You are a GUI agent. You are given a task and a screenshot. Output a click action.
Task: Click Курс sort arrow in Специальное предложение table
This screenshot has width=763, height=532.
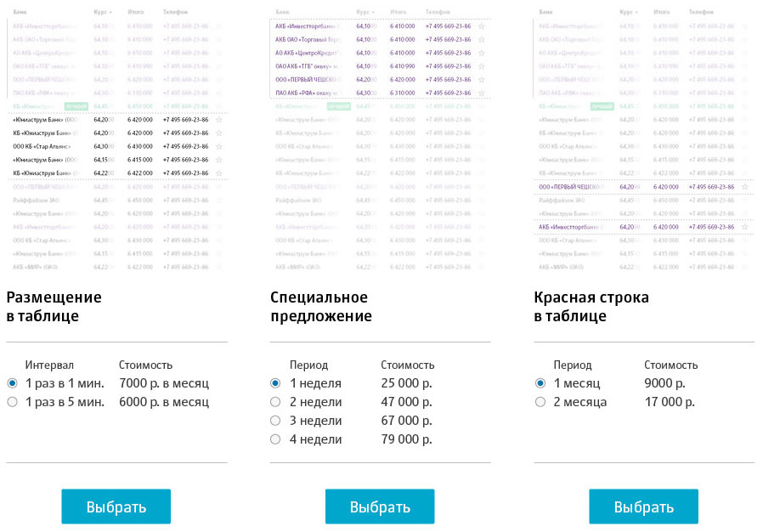[374, 13]
